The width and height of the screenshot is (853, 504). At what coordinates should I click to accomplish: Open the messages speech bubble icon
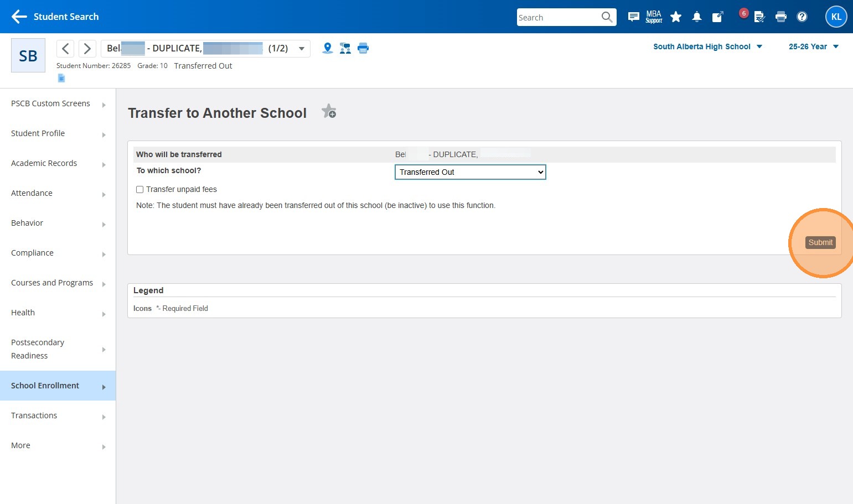point(634,17)
